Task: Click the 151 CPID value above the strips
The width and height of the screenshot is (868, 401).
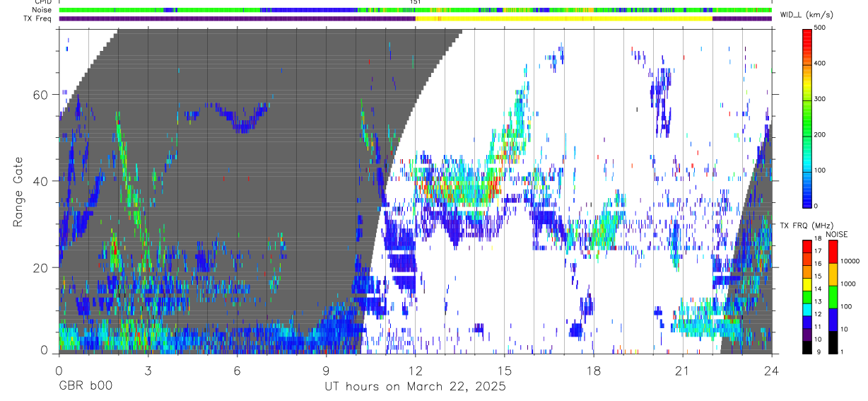Action: (x=416, y=2)
